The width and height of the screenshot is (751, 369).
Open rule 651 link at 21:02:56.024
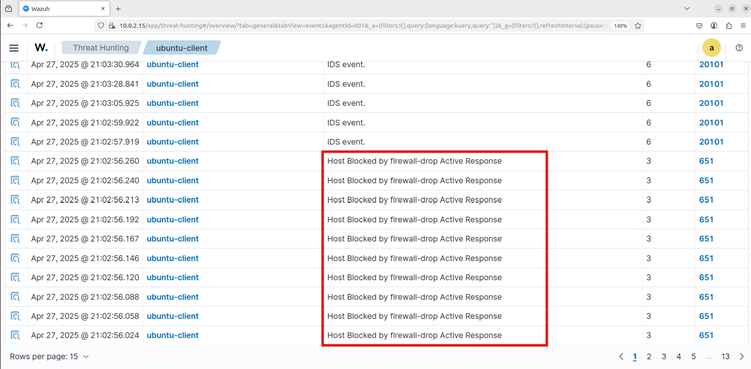[x=706, y=335]
